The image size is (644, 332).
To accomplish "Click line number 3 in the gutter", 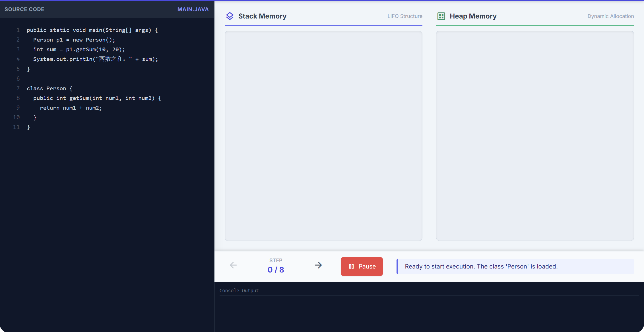I will 18,49.
